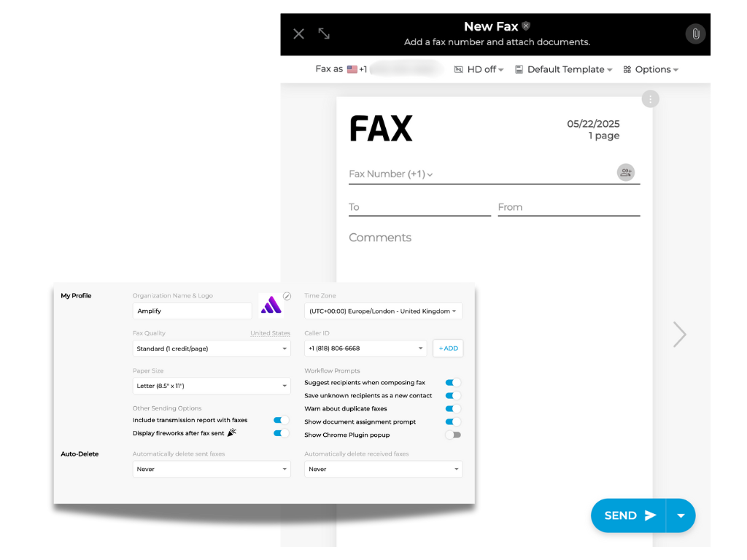The height and width of the screenshot is (560, 747).
Task: Open the Time Zone dropdown
Action: point(383,311)
